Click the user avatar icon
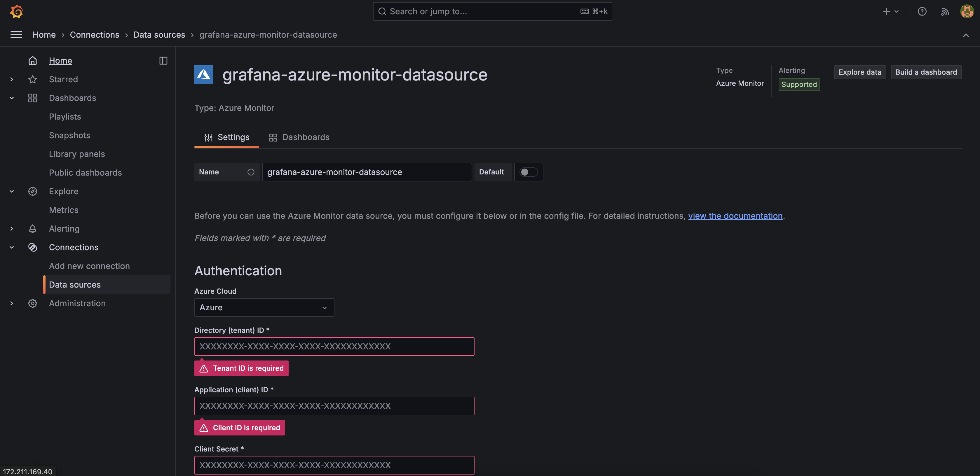 coord(967,11)
